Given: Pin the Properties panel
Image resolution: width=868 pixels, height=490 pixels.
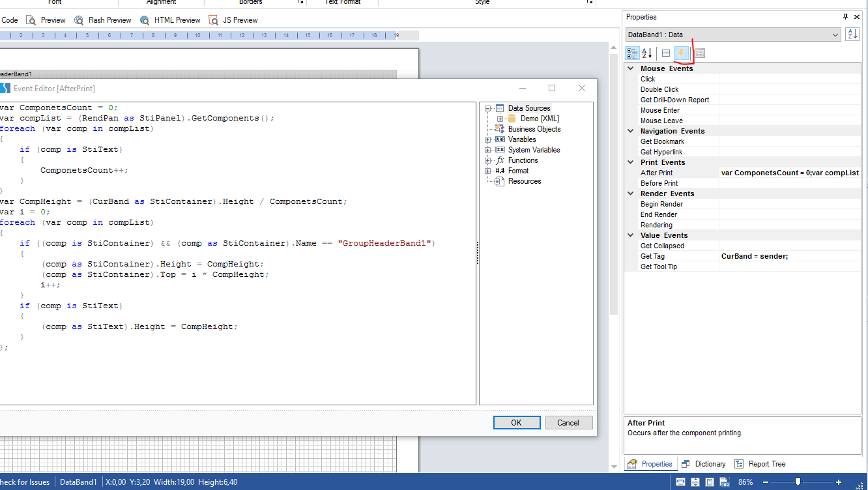Looking at the screenshot, I should [x=846, y=17].
